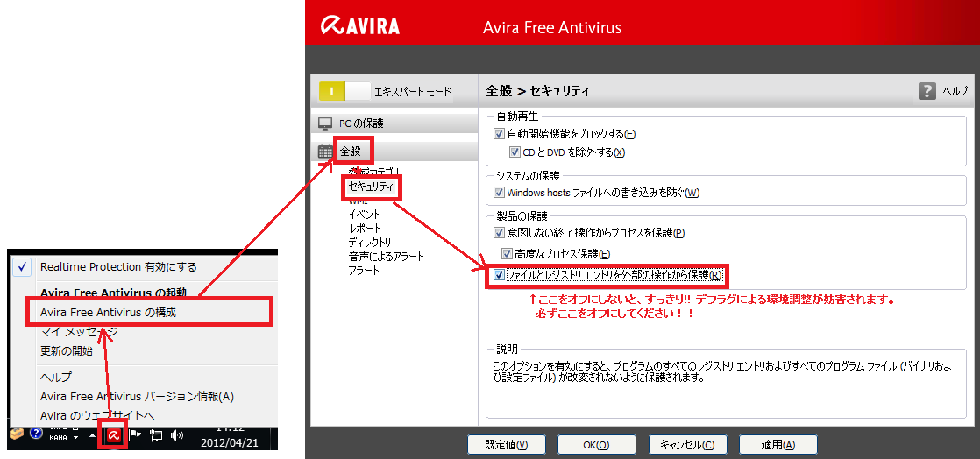Click the monitor icon beside PC の保護

pos(325,124)
